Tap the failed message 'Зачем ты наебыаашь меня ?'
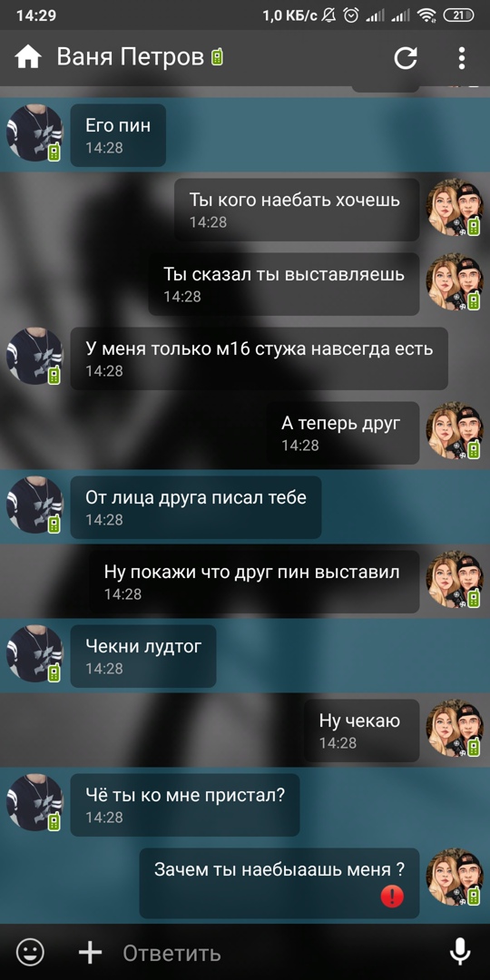This screenshot has width=490, height=980. click(279, 883)
